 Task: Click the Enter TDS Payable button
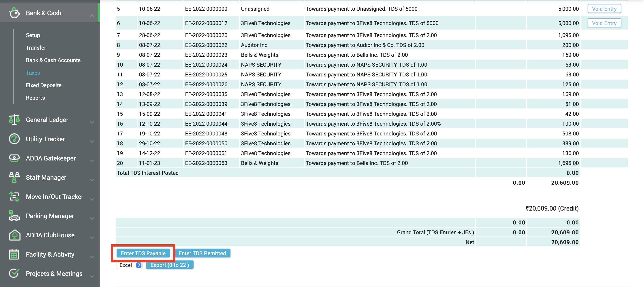coord(143,253)
